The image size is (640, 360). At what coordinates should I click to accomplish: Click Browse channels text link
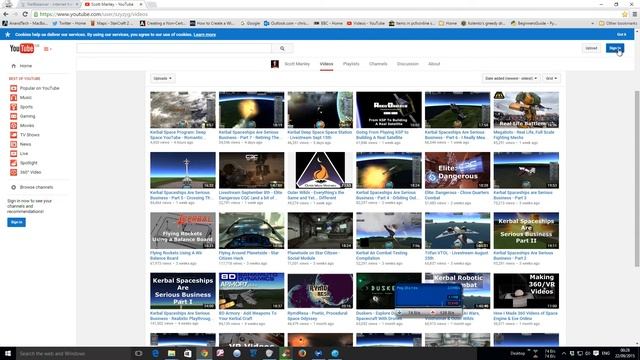pyautogui.click(x=36, y=187)
